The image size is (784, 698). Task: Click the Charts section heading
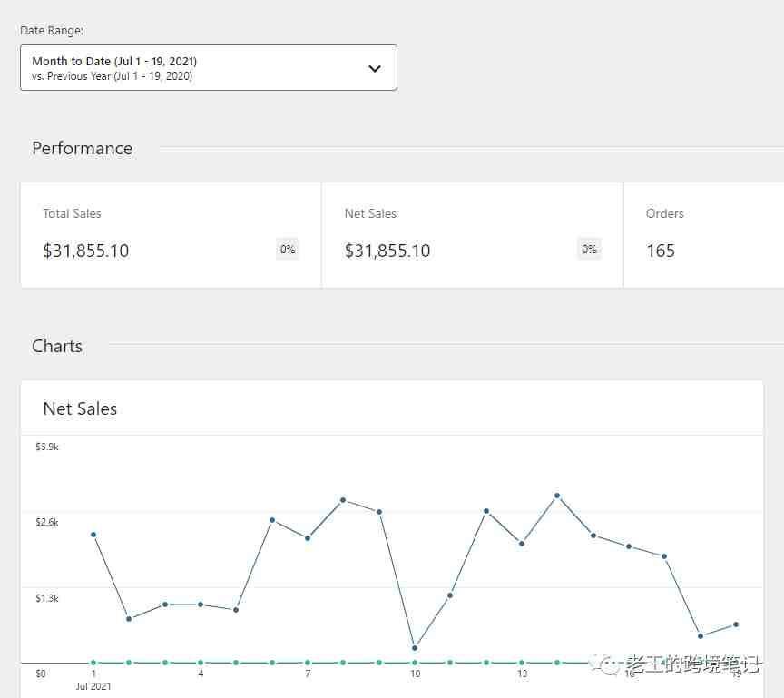point(57,346)
